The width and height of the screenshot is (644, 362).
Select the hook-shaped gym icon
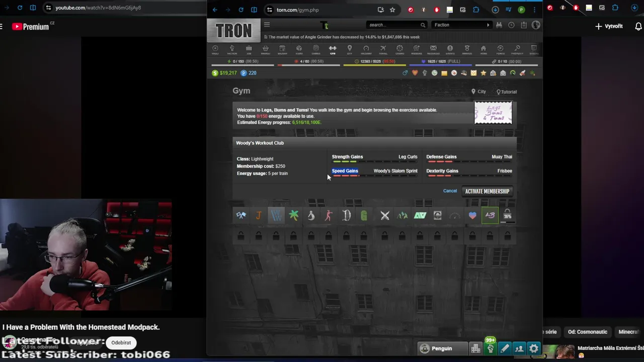(x=311, y=216)
